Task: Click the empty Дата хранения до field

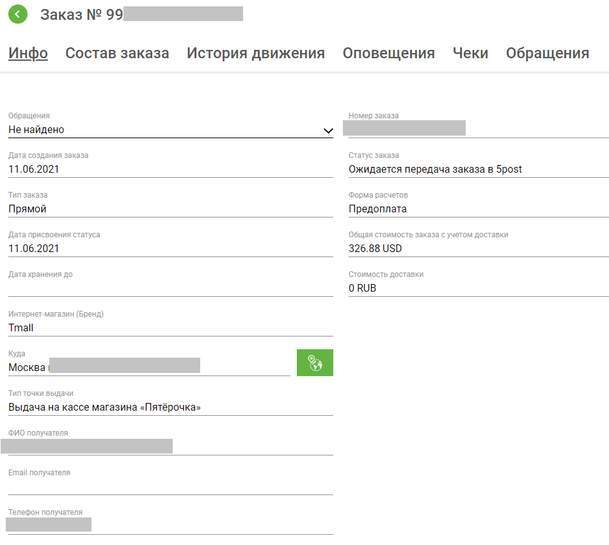Action: (170, 288)
